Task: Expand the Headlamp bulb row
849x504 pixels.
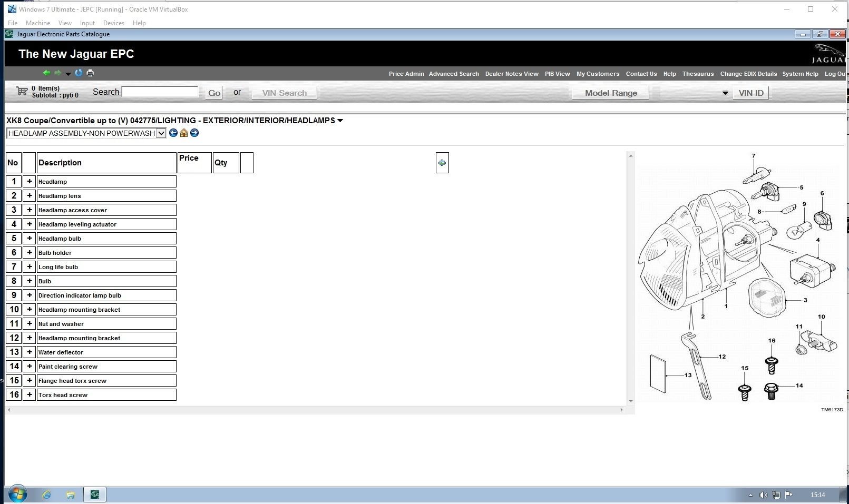Action: click(x=30, y=238)
